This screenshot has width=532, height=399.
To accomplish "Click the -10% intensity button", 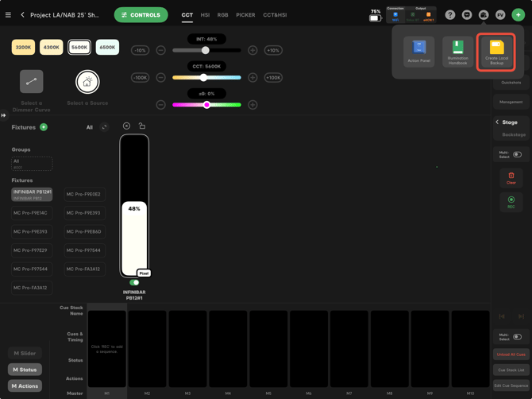I will [140, 50].
